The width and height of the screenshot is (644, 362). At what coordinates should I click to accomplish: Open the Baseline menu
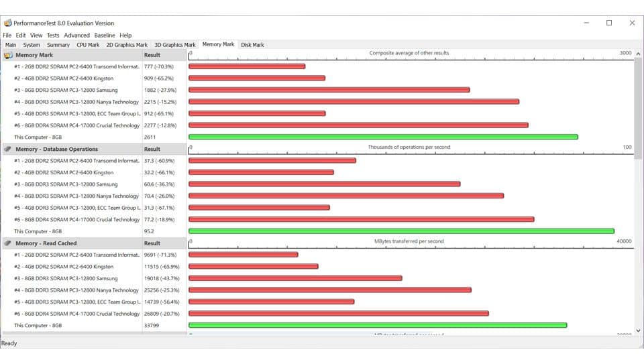click(x=105, y=36)
